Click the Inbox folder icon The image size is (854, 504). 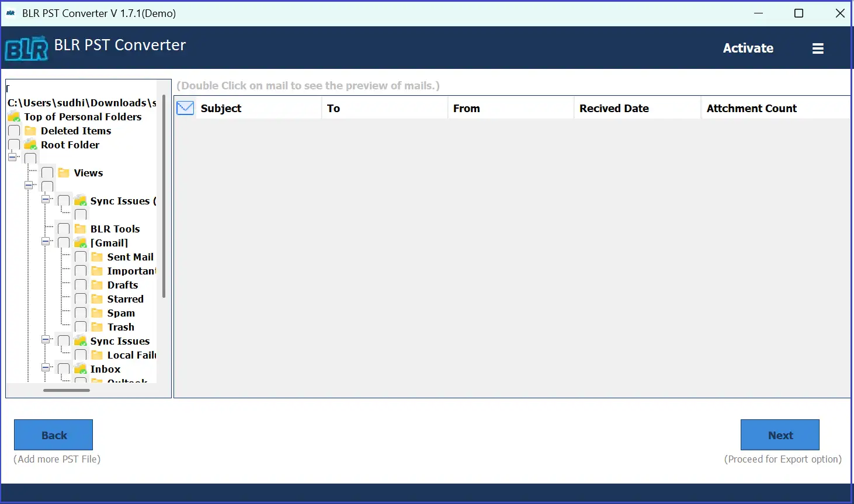80,369
